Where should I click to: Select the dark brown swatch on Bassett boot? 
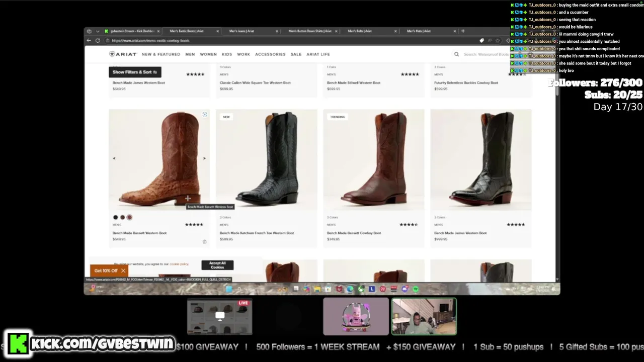122,218
